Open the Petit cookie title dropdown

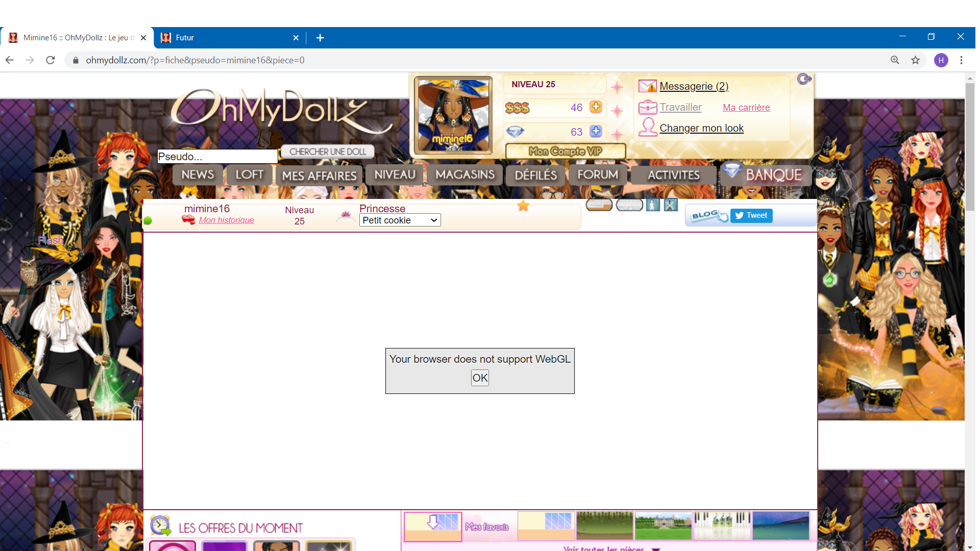(400, 220)
